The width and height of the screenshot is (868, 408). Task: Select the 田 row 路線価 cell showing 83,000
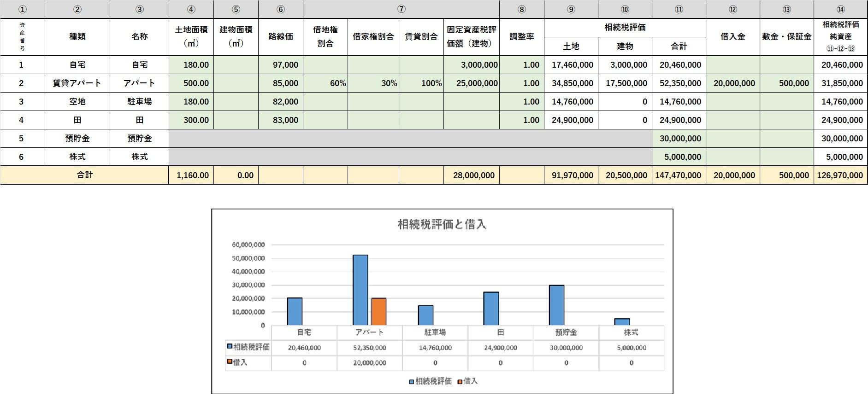point(281,120)
